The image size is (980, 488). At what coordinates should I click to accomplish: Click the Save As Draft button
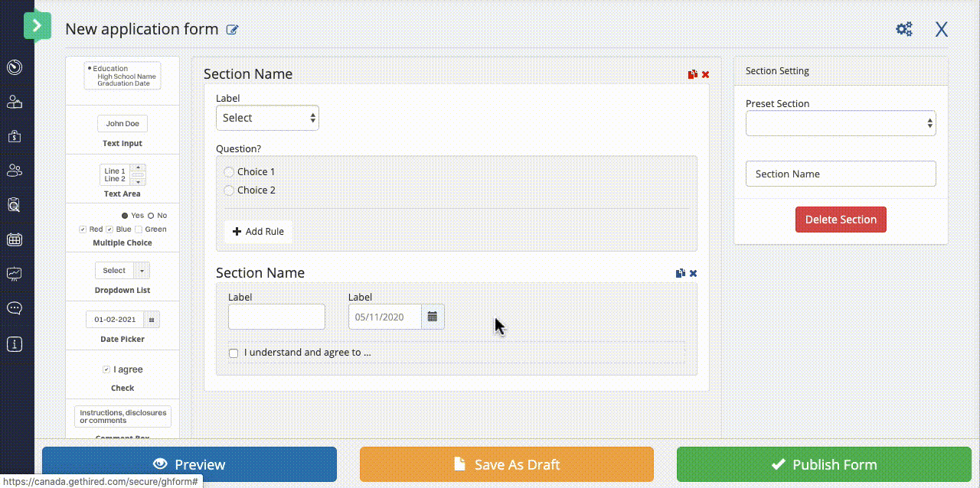(x=506, y=464)
